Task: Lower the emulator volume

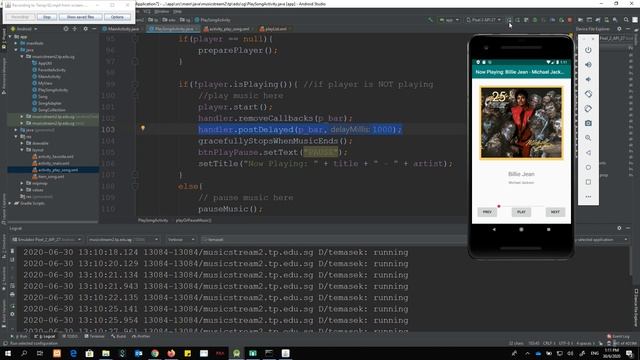Action: click(588, 79)
